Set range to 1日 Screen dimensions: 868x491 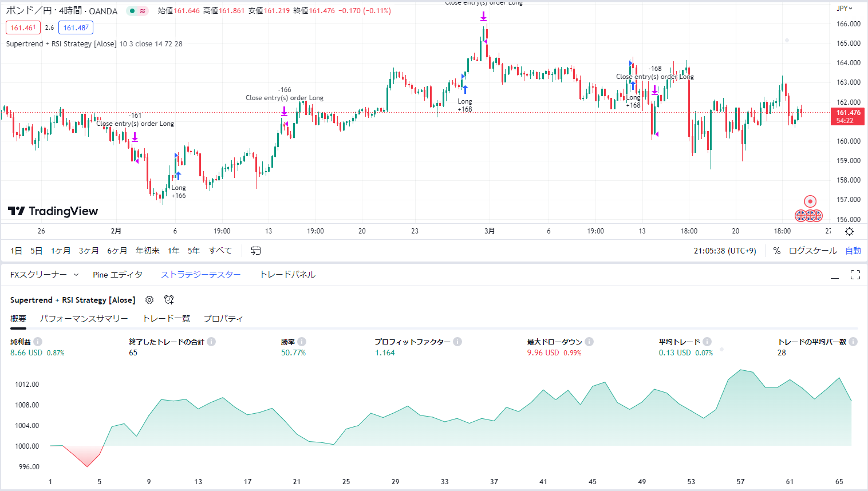point(16,251)
